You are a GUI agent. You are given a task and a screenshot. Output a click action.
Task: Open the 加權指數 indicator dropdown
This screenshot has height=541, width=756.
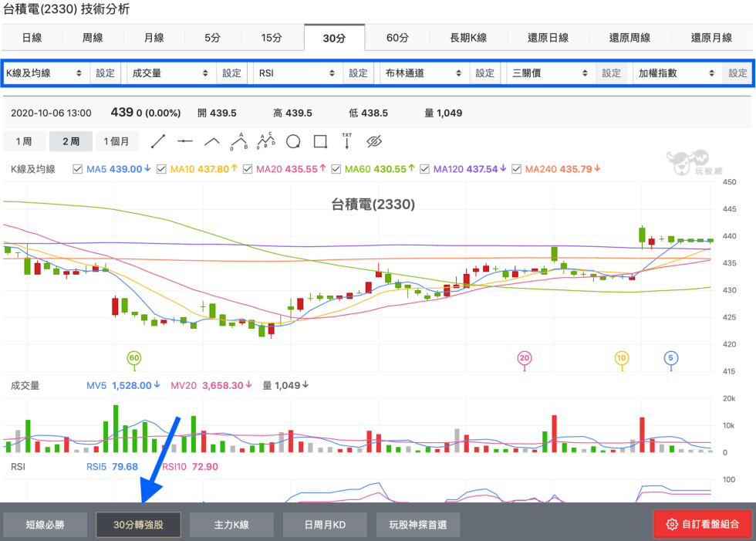coord(677,73)
